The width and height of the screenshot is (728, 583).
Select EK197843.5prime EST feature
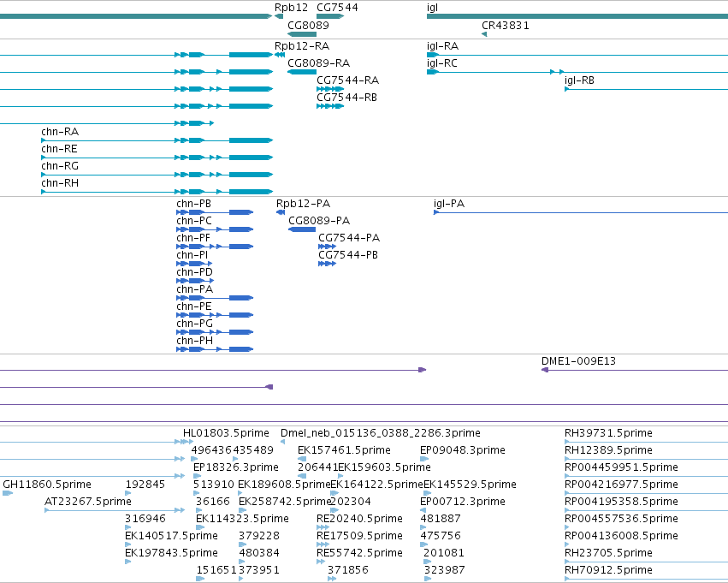pyautogui.click(x=127, y=562)
